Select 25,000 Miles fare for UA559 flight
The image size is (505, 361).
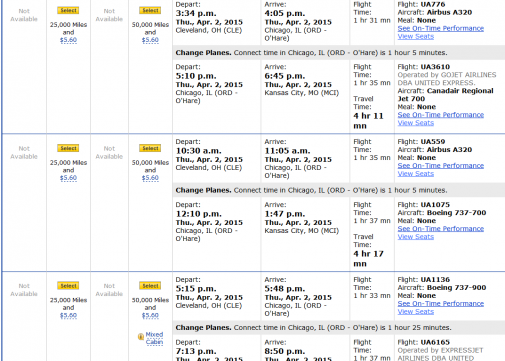click(68, 148)
